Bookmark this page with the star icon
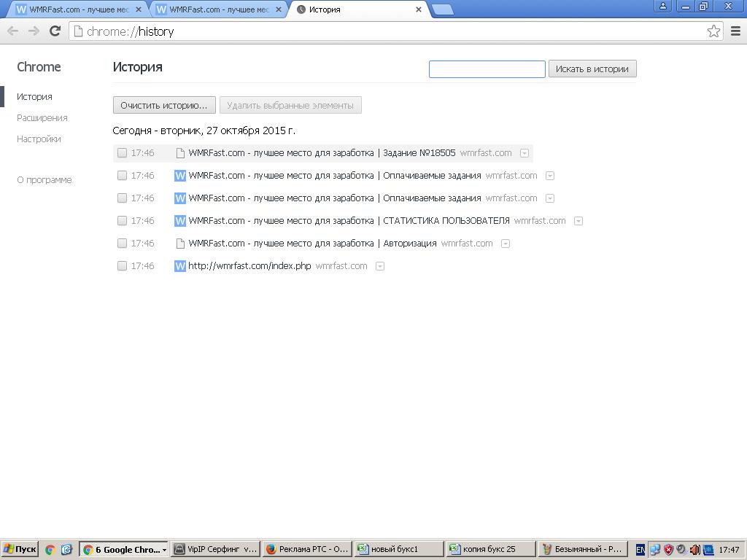 point(713,31)
